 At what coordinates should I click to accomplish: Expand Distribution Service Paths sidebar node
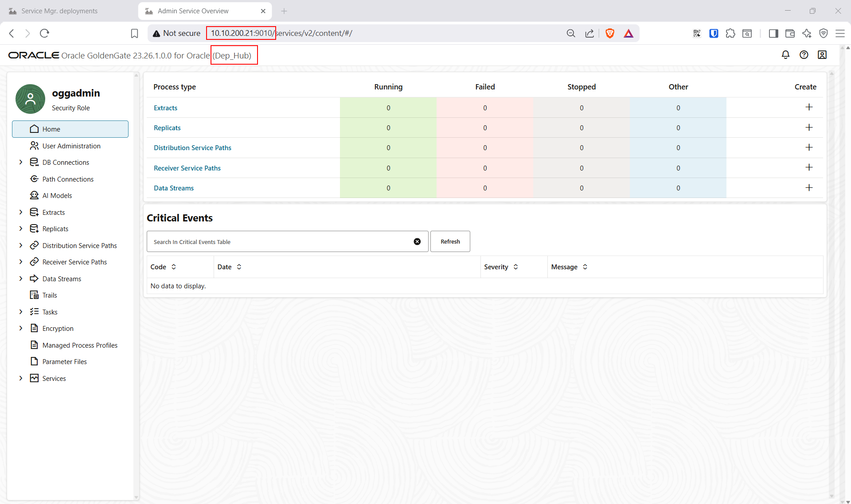[21, 245]
